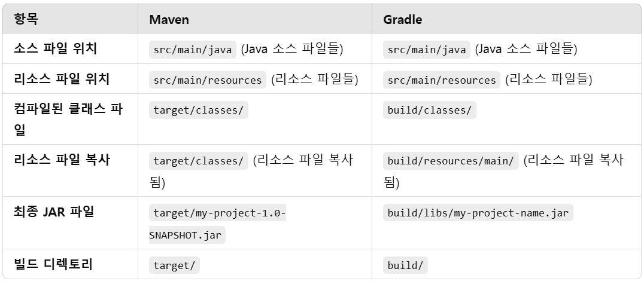This screenshot has height=281, width=644.
Task: Click the target/classes/ code in 컴파일된 클래스 row
Action: (198, 110)
